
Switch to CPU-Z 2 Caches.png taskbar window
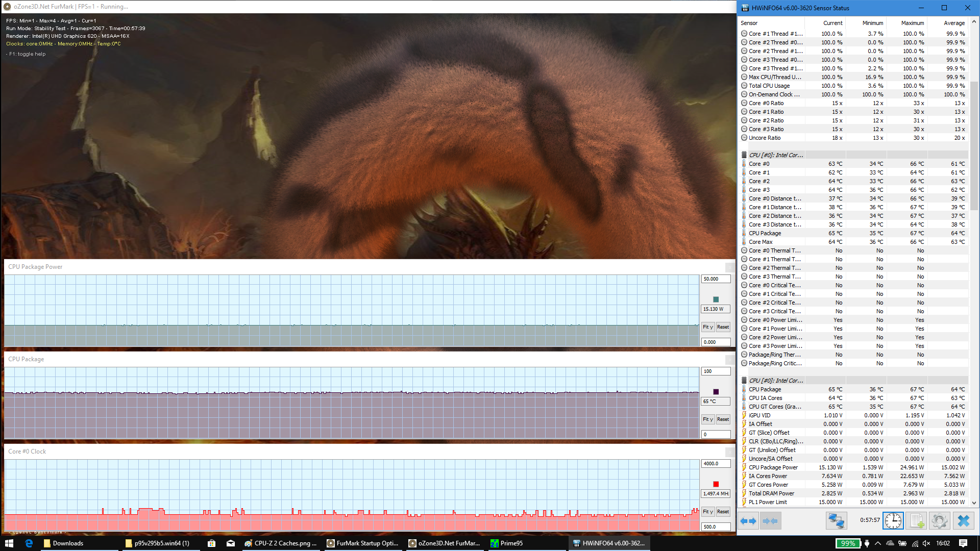coord(281,543)
